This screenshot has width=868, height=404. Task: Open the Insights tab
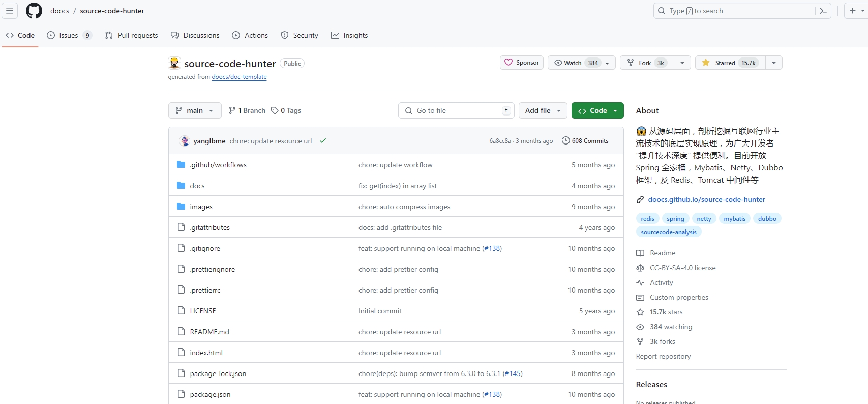pyautogui.click(x=349, y=35)
